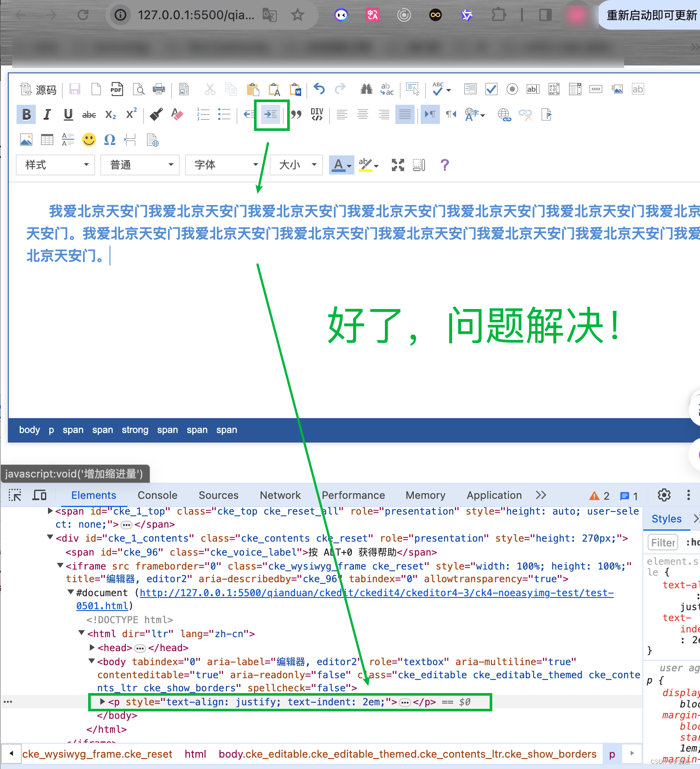Open the Templates icon

(184, 89)
